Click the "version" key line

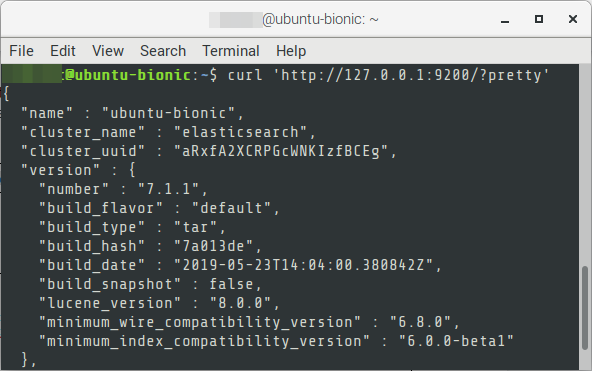coord(79,170)
